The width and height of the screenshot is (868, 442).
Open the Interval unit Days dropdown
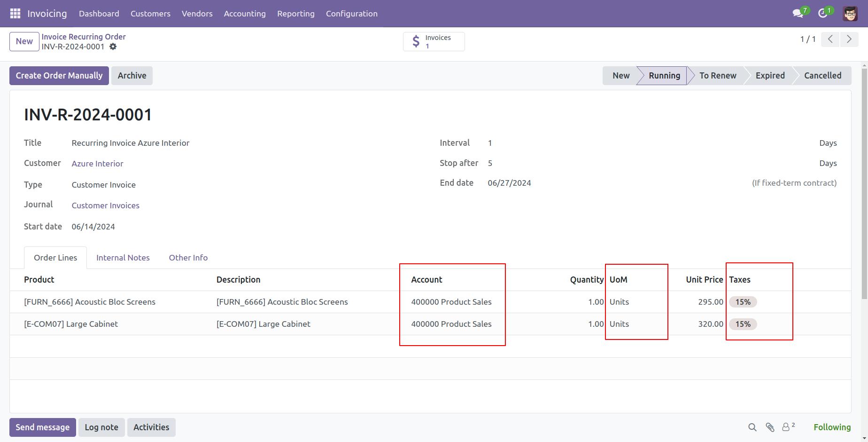(828, 143)
